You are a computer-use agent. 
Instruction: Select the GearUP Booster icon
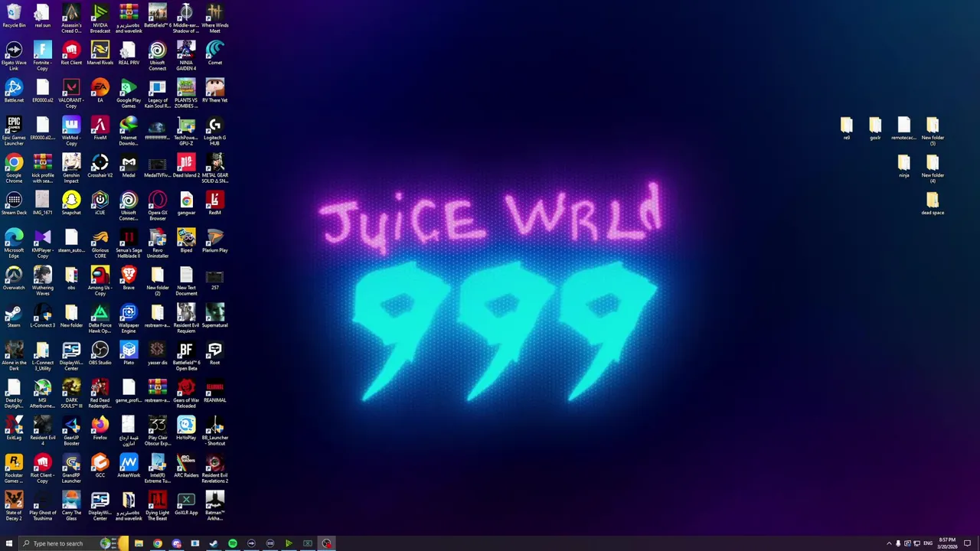(71, 431)
